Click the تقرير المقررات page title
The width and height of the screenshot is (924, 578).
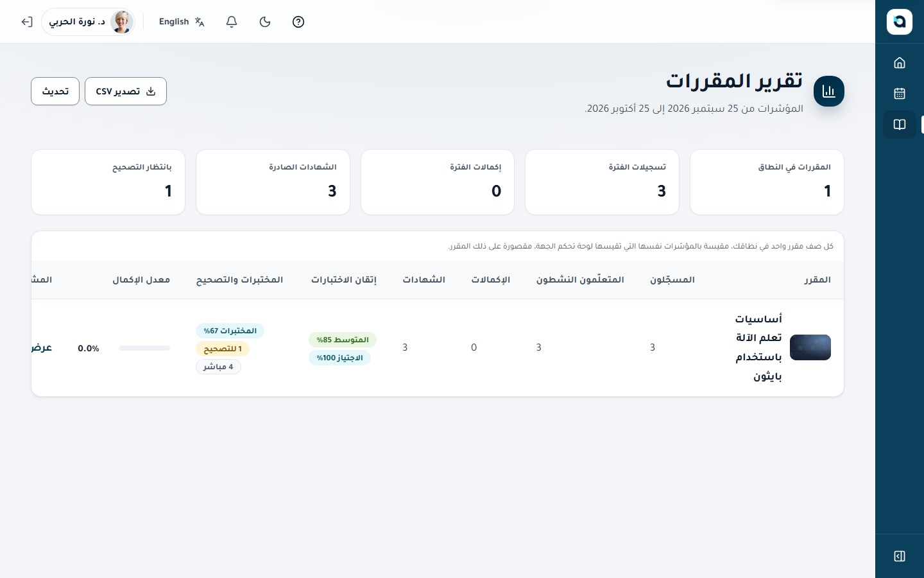[735, 81]
